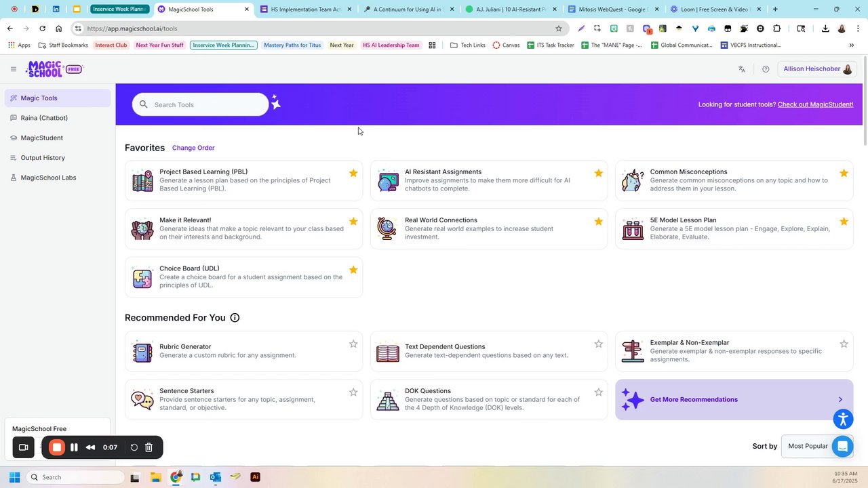868x488 pixels.
Task: Reload the browser page
Action: pos(42,28)
